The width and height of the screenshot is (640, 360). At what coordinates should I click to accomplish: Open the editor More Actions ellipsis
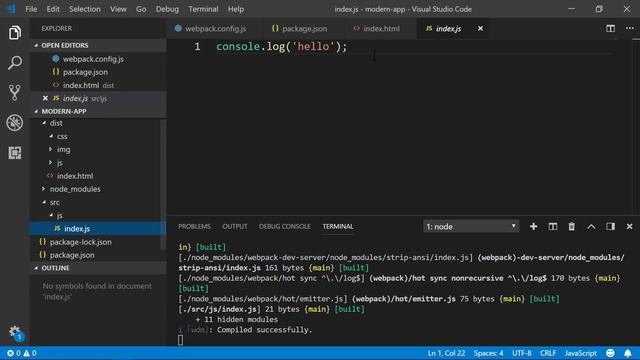click(x=629, y=29)
